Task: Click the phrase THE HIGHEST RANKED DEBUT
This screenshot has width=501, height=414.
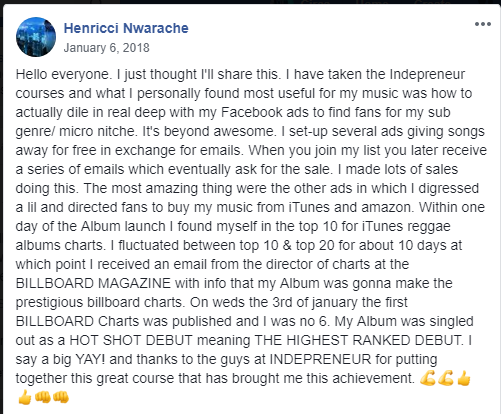Action: click(359, 340)
